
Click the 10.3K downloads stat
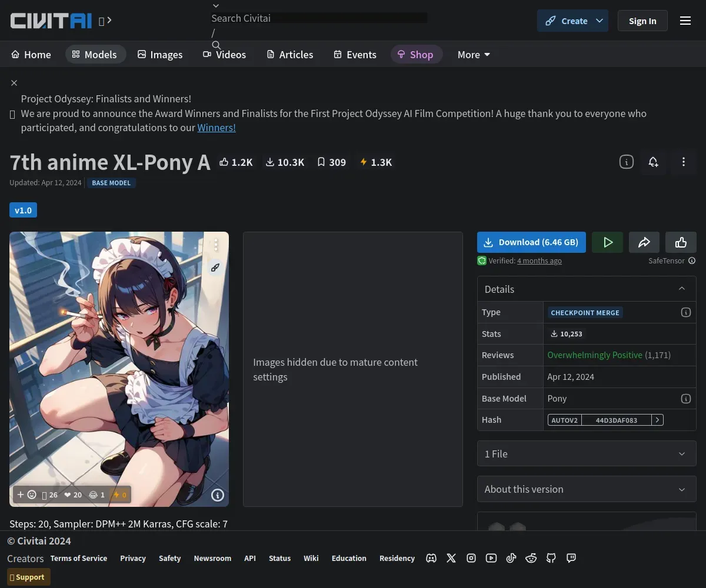pyautogui.click(x=285, y=162)
